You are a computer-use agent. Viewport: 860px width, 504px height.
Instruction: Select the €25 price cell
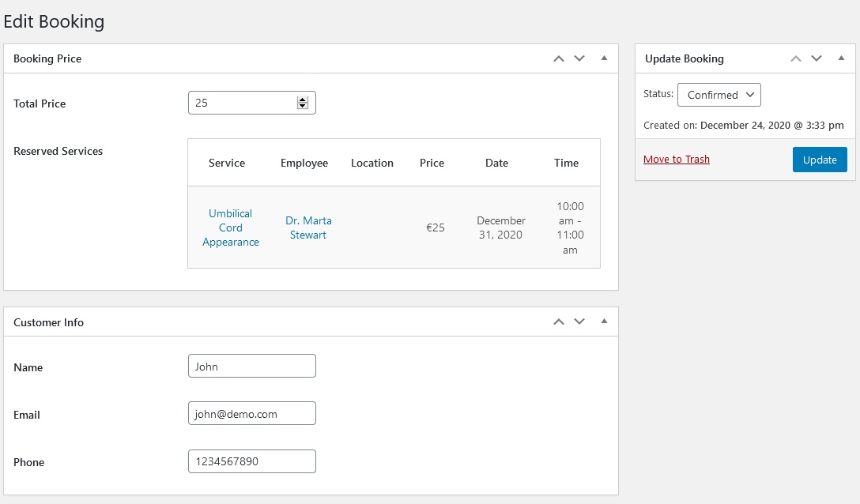pyautogui.click(x=436, y=228)
